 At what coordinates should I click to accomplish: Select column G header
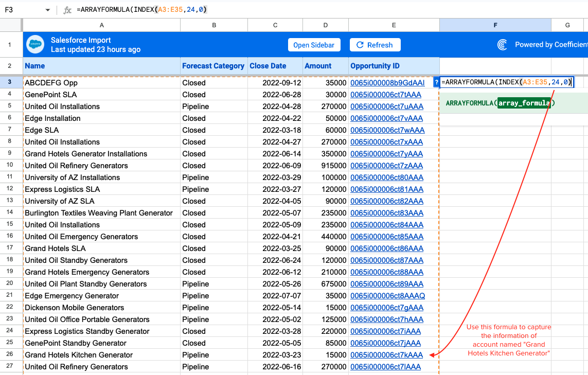[567, 25]
